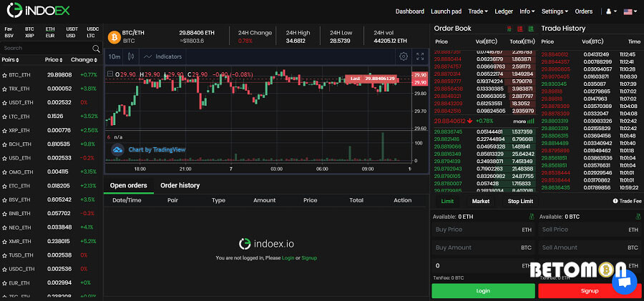This screenshot has height=301, width=644.
Task: Show sell orders only in order book
Action: click(x=520, y=29)
